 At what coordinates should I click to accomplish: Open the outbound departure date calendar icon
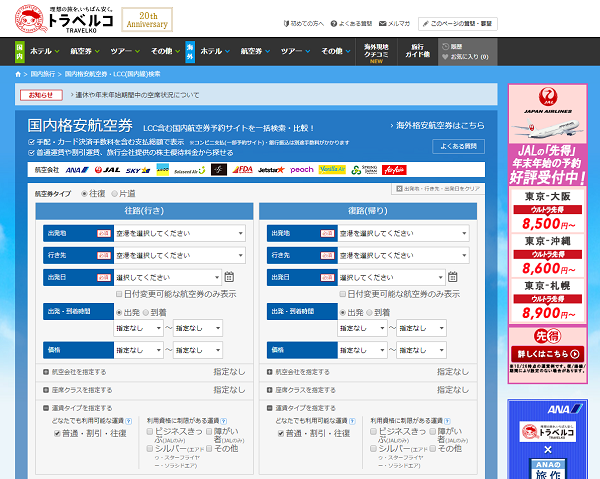[229, 277]
